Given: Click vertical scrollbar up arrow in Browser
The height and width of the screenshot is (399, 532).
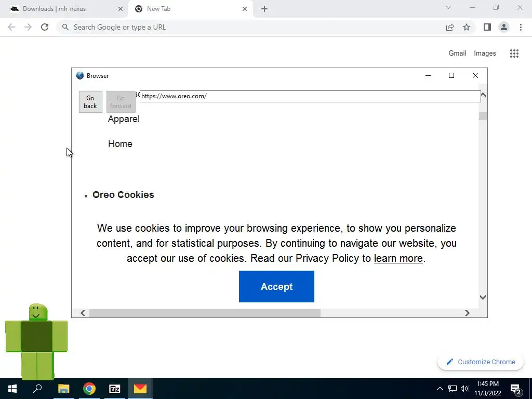Looking at the screenshot, I should (x=484, y=95).
